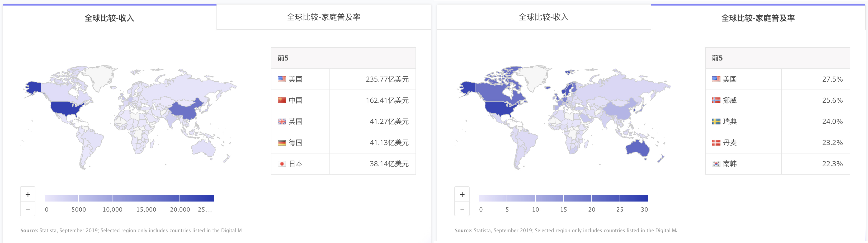Click the South Korea flag icon
The image size is (868, 243).
(716, 164)
